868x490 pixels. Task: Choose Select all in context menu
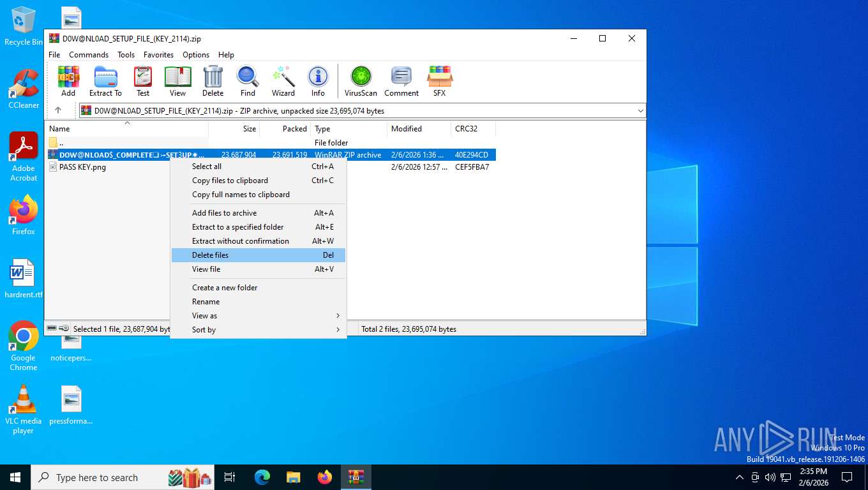pyautogui.click(x=258, y=167)
